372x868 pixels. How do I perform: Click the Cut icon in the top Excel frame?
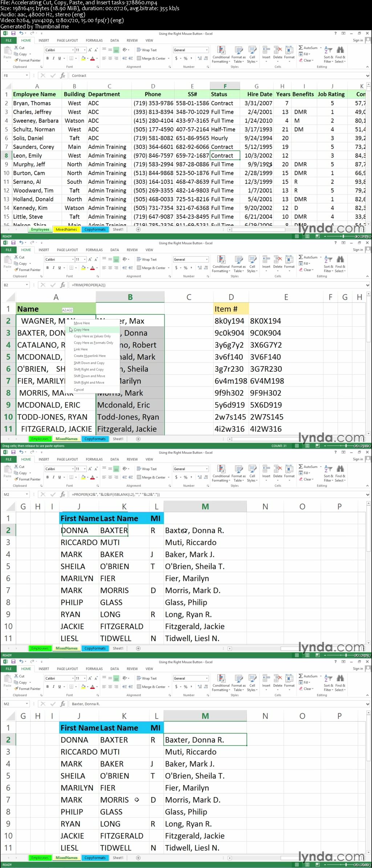pos(16,48)
